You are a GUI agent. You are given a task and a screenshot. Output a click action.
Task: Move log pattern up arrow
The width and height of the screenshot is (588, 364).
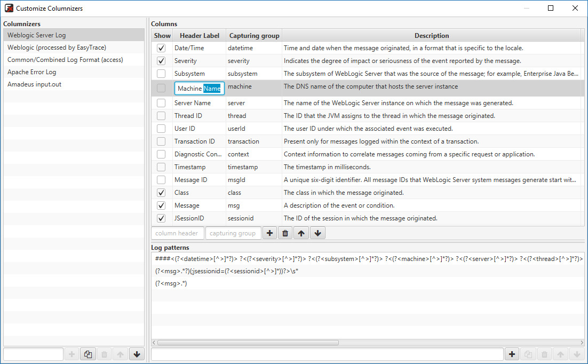click(x=561, y=354)
